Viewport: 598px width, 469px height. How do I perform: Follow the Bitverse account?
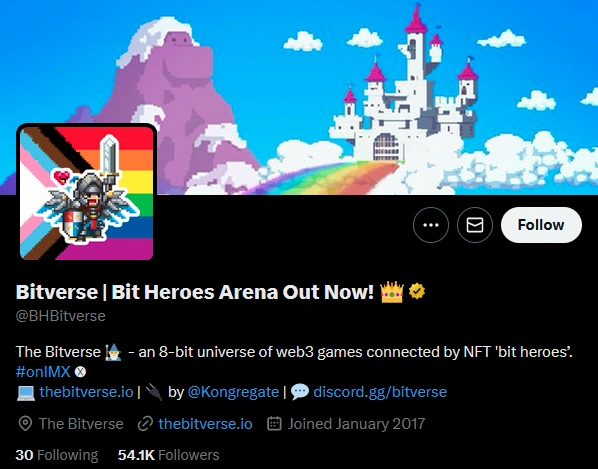click(x=541, y=225)
